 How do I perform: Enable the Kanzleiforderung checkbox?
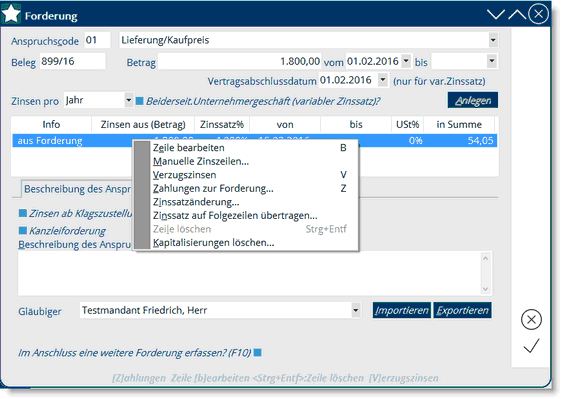(x=23, y=230)
